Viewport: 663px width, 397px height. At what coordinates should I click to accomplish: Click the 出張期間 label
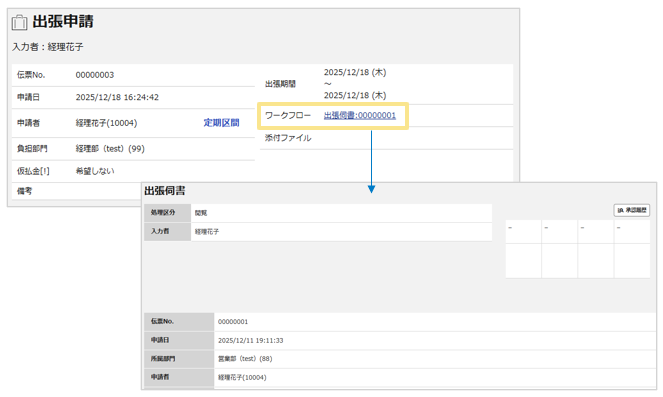[280, 84]
